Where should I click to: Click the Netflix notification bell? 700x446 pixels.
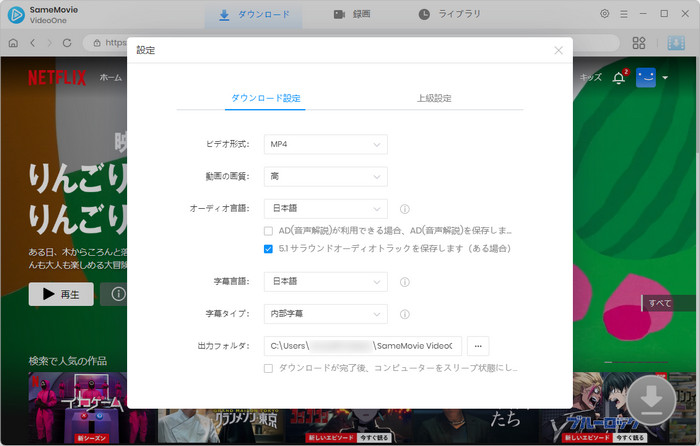point(618,78)
